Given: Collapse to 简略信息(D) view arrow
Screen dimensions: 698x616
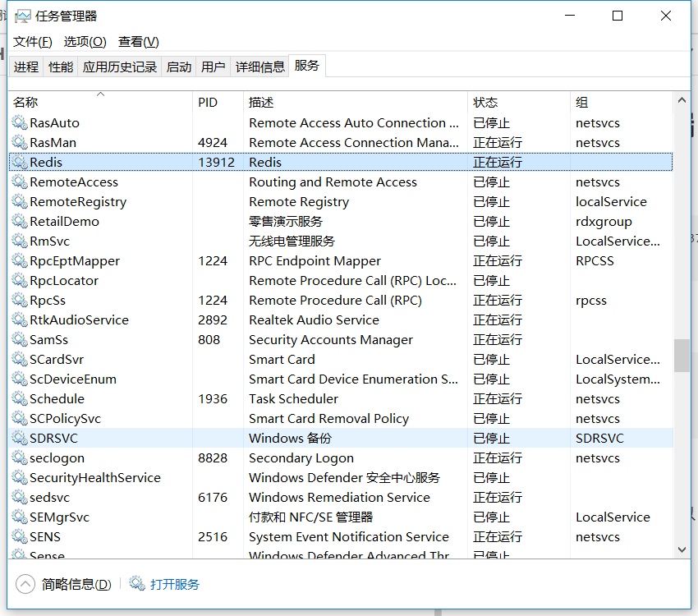Looking at the screenshot, I should click(x=25, y=584).
